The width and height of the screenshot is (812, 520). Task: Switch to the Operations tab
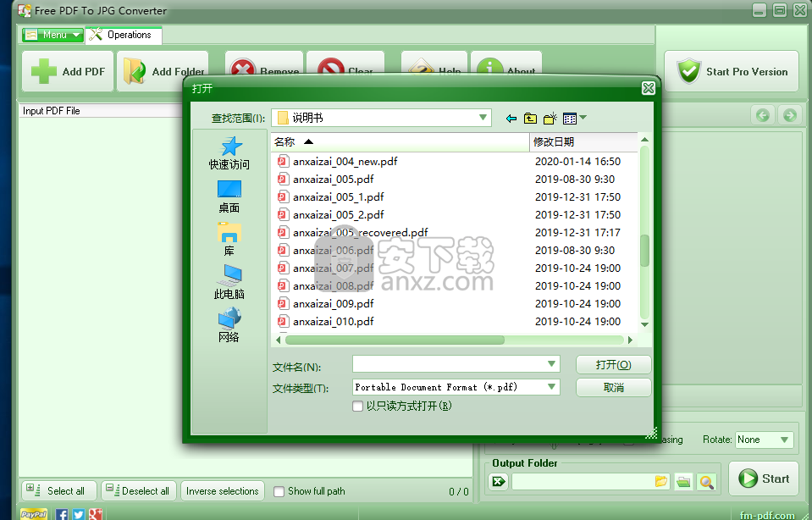(124, 35)
